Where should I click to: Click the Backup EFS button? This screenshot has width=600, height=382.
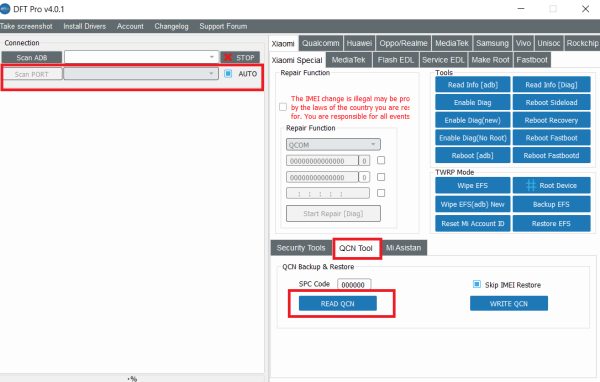(551, 204)
